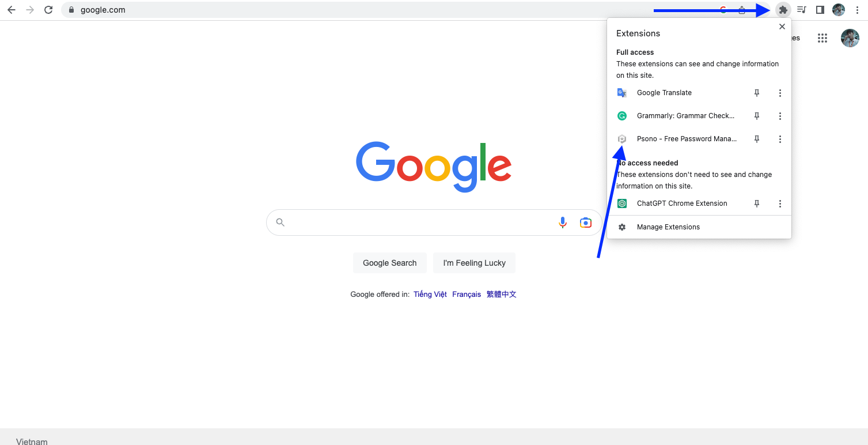Open Chrome's three-dot main menu
Screen dimensions: 868x445
858,10
